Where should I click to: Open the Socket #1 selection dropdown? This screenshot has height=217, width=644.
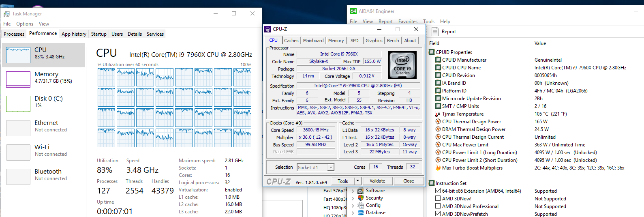click(331, 168)
